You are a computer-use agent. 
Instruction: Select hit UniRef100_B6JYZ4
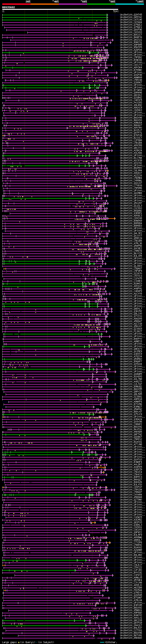[x=131, y=253]
